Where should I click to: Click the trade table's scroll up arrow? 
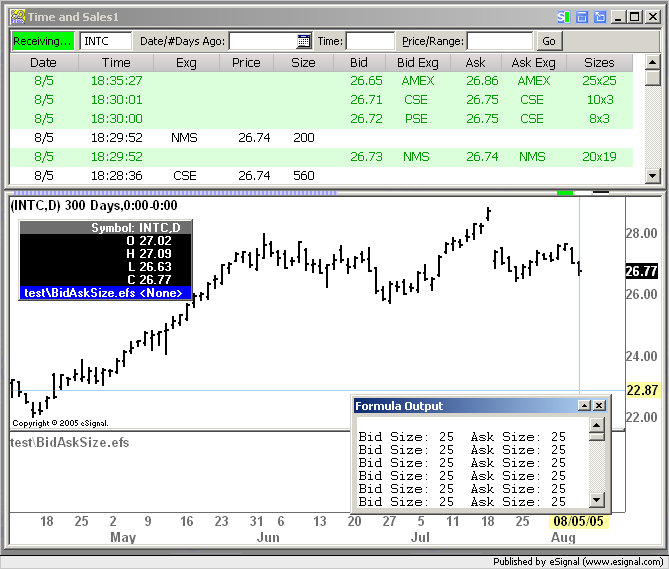(x=652, y=62)
